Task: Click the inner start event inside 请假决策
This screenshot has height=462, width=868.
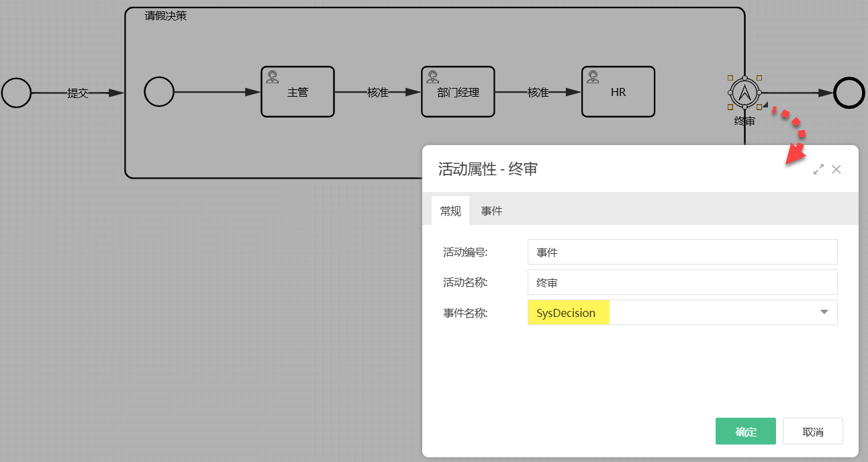Action: point(159,92)
